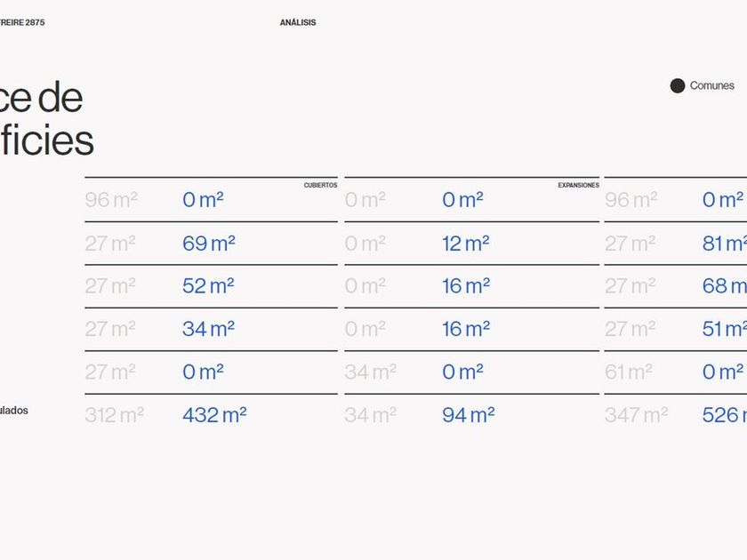Click the gray 61 m² value
The width and height of the screenshot is (747, 560).
(x=629, y=372)
